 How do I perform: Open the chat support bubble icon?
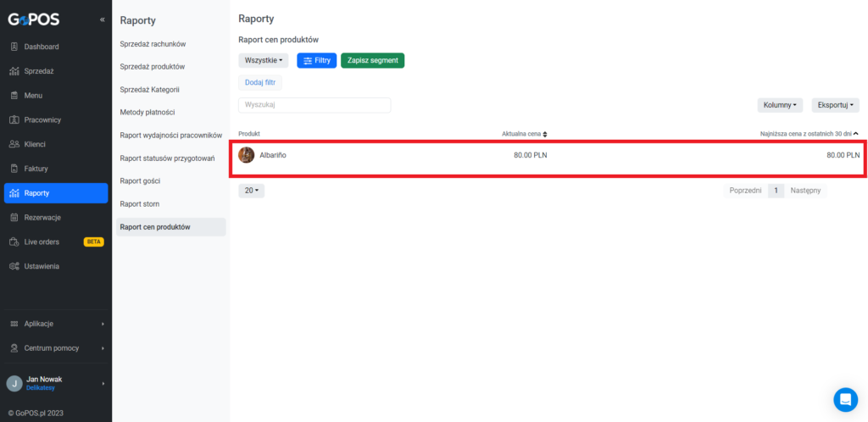pyautogui.click(x=845, y=399)
